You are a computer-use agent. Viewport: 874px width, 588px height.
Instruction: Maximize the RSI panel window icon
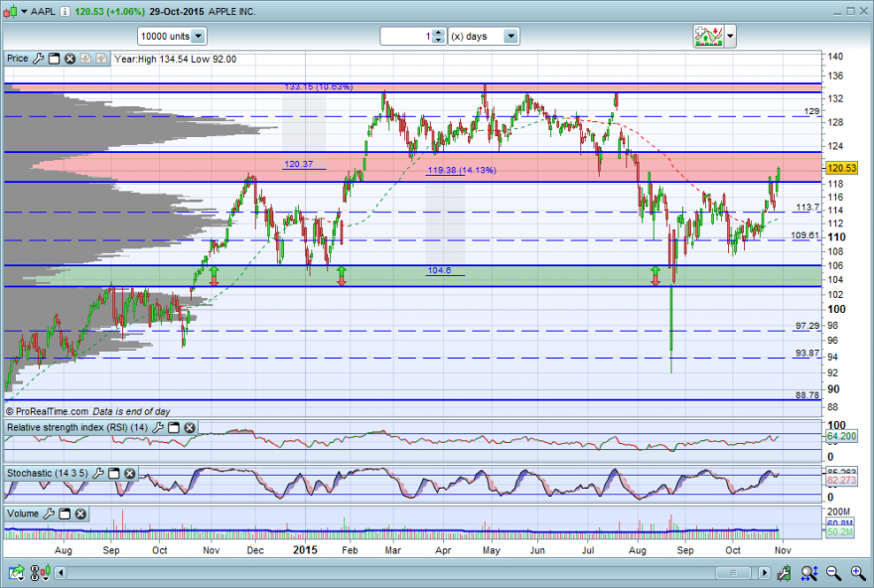(174, 427)
